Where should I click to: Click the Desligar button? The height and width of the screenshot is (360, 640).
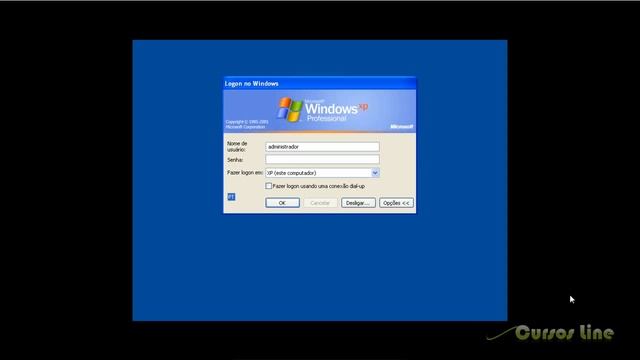(x=358, y=203)
